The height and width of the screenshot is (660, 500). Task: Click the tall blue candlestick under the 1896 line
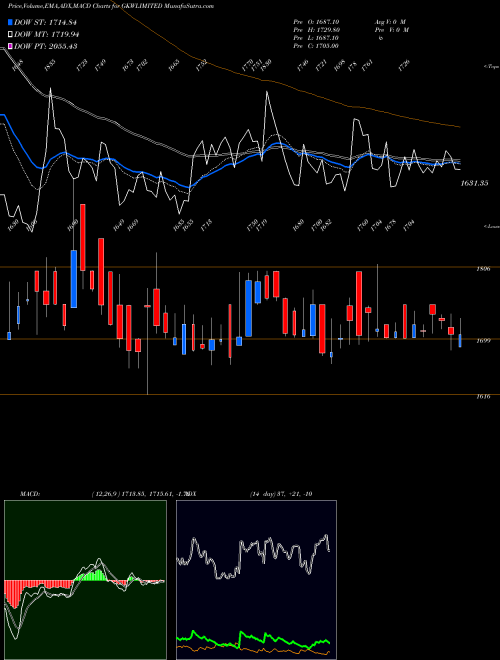click(74, 279)
